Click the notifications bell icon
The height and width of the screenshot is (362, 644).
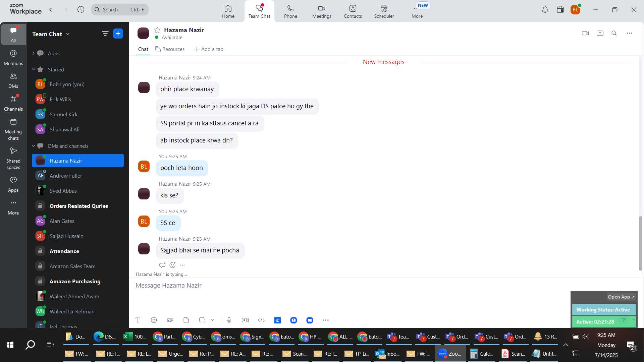(545, 10)
